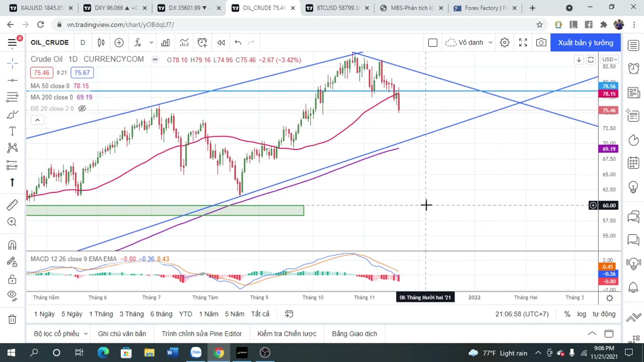Open the Ghi chú văn bản tab
This screenshot has width=644, height=362.
click(x=122, y=334)
